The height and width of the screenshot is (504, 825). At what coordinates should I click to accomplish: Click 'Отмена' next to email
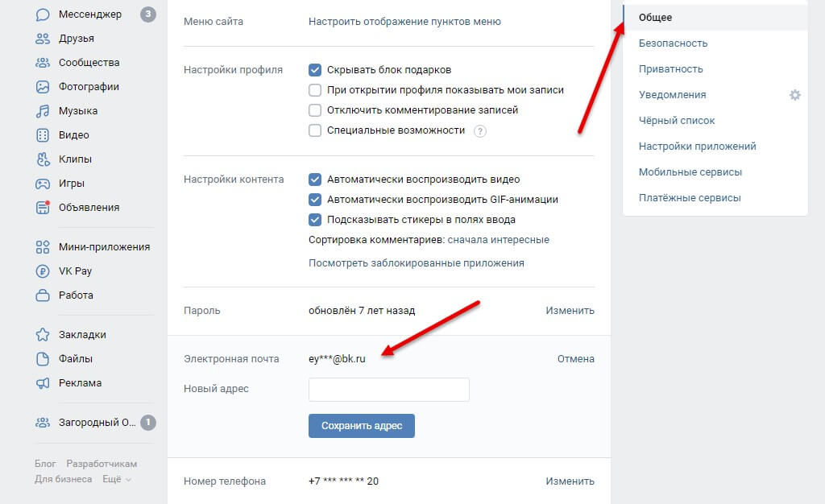575,359
